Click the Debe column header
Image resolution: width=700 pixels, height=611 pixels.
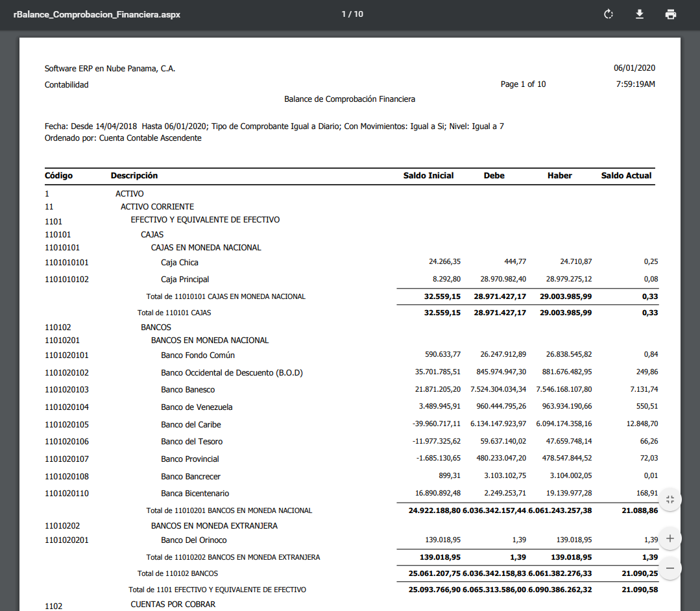click(x=494, y=176)
